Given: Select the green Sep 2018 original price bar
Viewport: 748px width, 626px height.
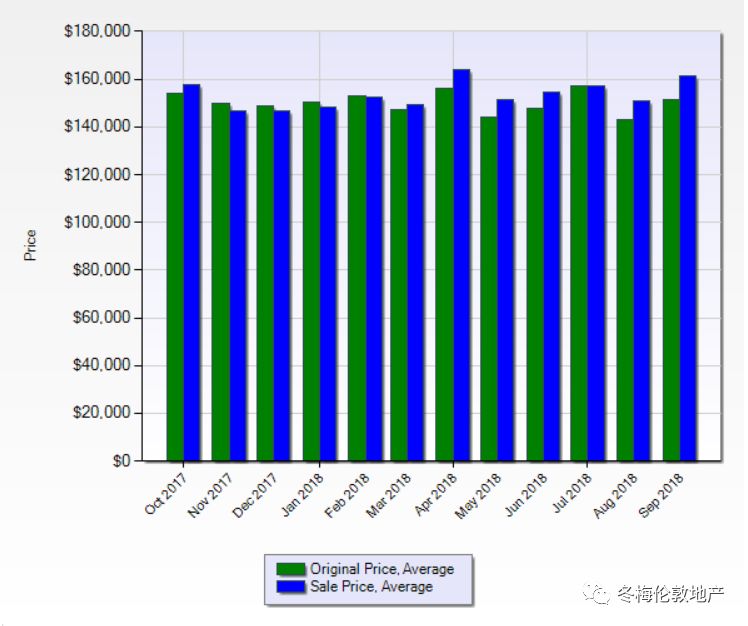Looking at the screenshot, I should (x=672, y=280).
